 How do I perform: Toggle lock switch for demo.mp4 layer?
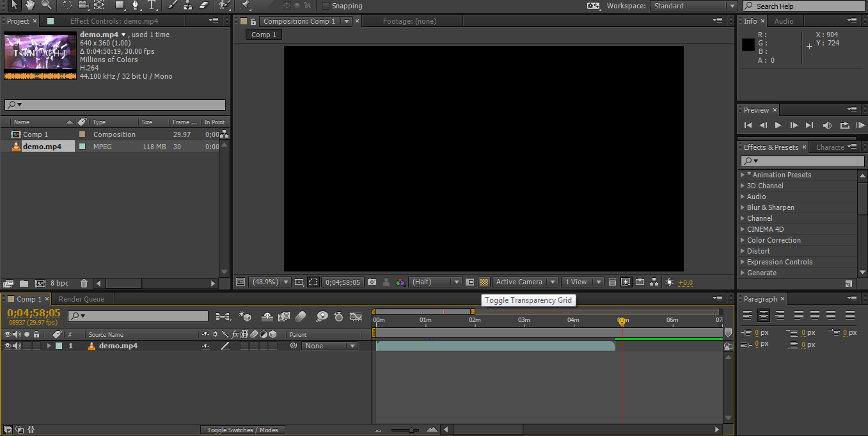click(x=36, y=346)
